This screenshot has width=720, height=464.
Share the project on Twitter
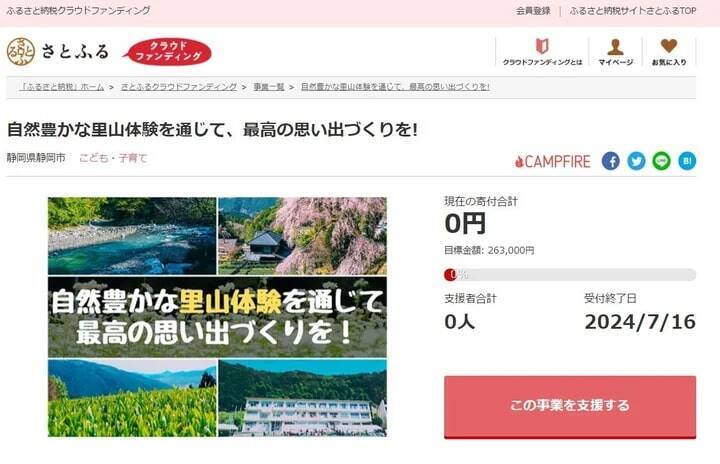click(x=636, y=161)
